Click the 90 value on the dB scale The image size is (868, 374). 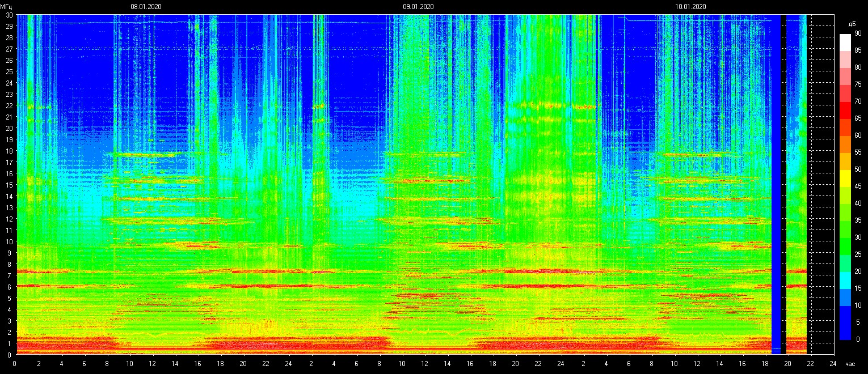click(857, 33)
